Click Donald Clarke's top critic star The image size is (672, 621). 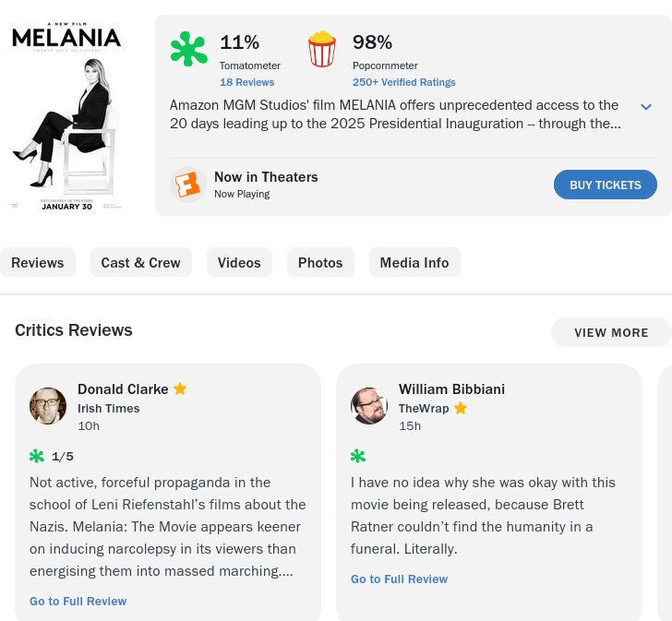pos(180,388)
